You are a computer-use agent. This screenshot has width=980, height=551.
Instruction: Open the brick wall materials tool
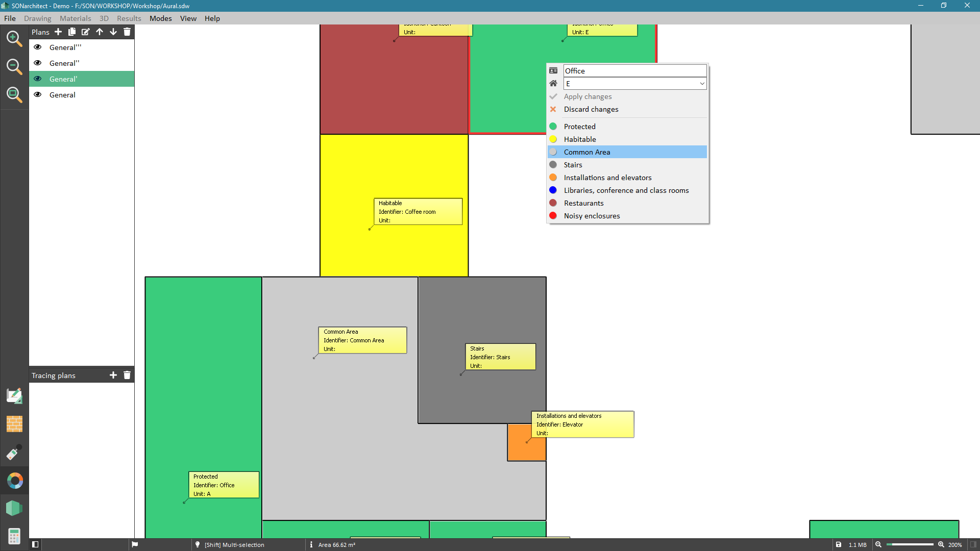click(x=14, y=424)
